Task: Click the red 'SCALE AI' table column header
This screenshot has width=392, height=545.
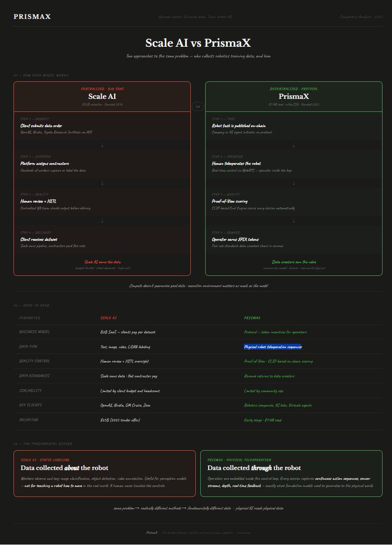Action: click(108, 318)
